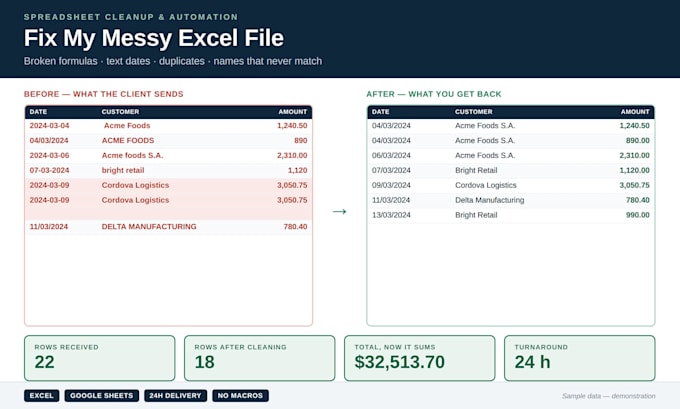The image size is (680, 409).
Task: Select the EXCEL tag badge
Action: click(42, 396)
